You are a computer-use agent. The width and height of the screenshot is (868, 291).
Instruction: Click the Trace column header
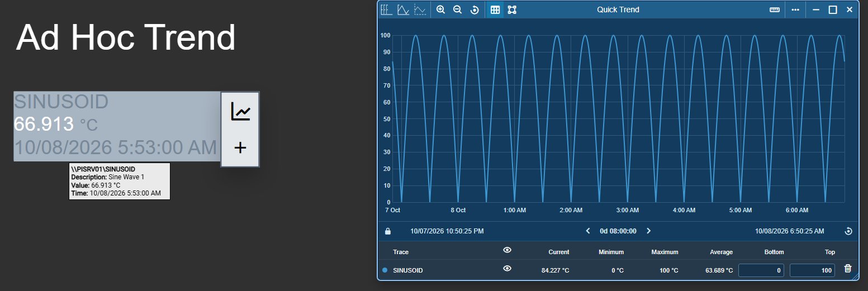[x=401, y=252]
